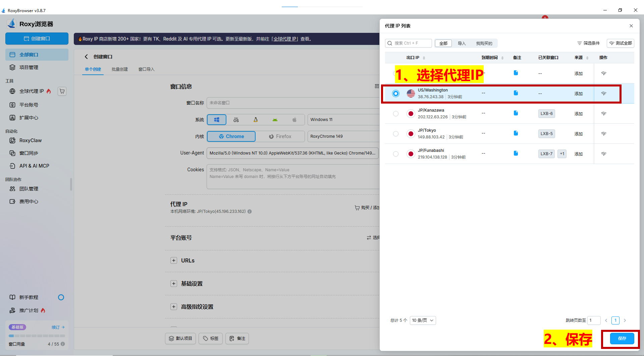Screen dimensions: 644x362
Task: Select the JP/Tokyo proxy radio button
Action: [396, 134]
